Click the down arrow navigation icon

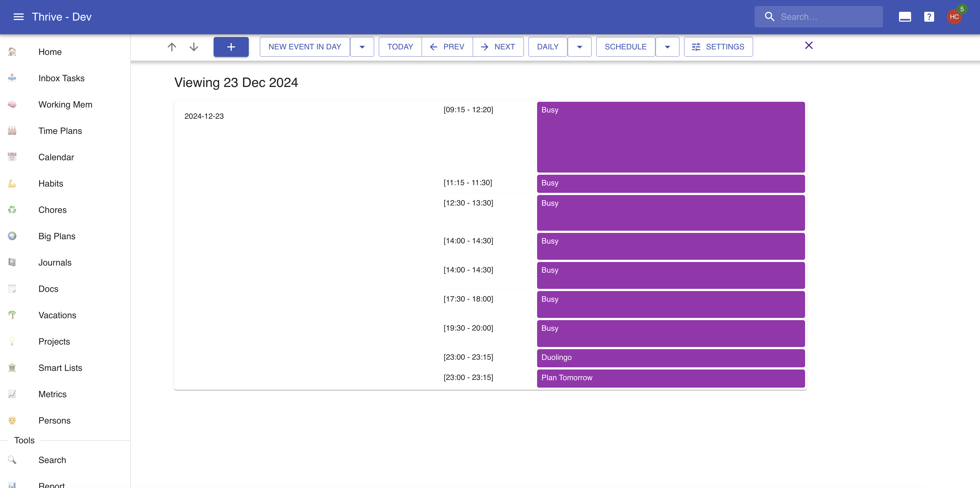pos(194,46)
